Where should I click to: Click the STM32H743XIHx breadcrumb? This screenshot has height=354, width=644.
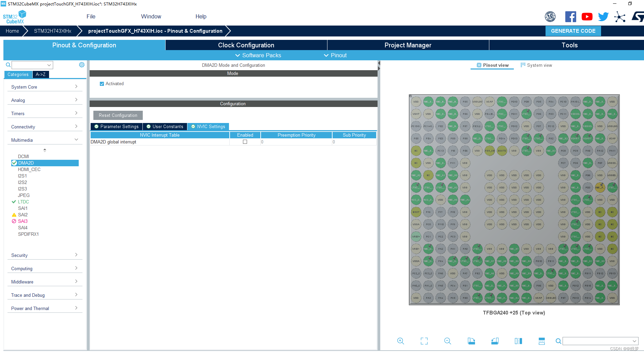click(x=52, y=31)
